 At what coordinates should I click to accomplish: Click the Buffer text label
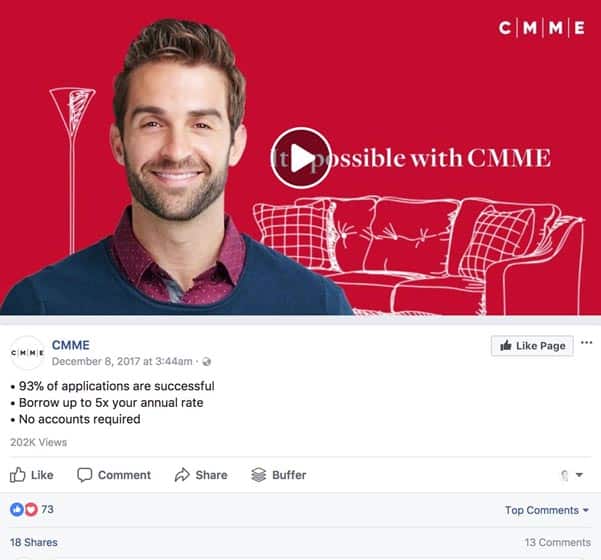click(x=289, y=475)
